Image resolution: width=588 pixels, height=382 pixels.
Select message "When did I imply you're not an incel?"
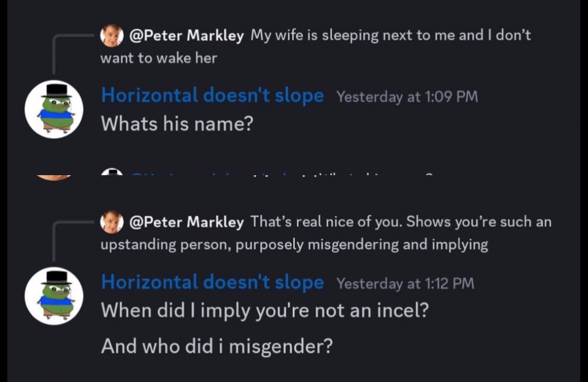click(x=264, y=310)
